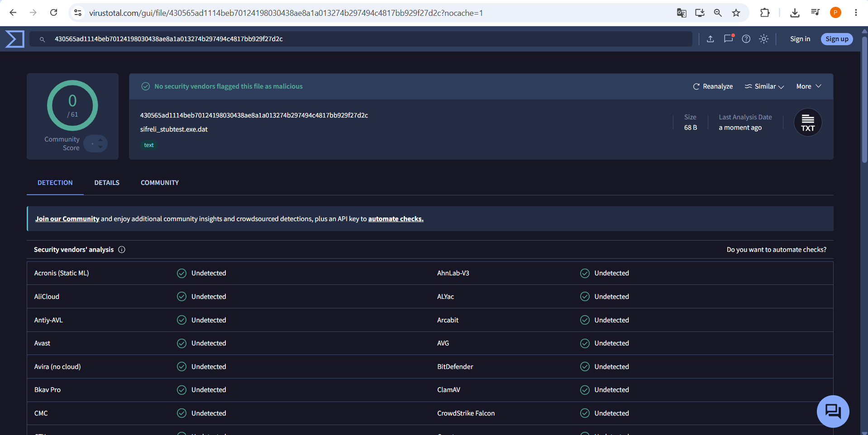868x435 pixels.
Task: Open the browser extensions puzzle icon
Action: click(765, 13)
